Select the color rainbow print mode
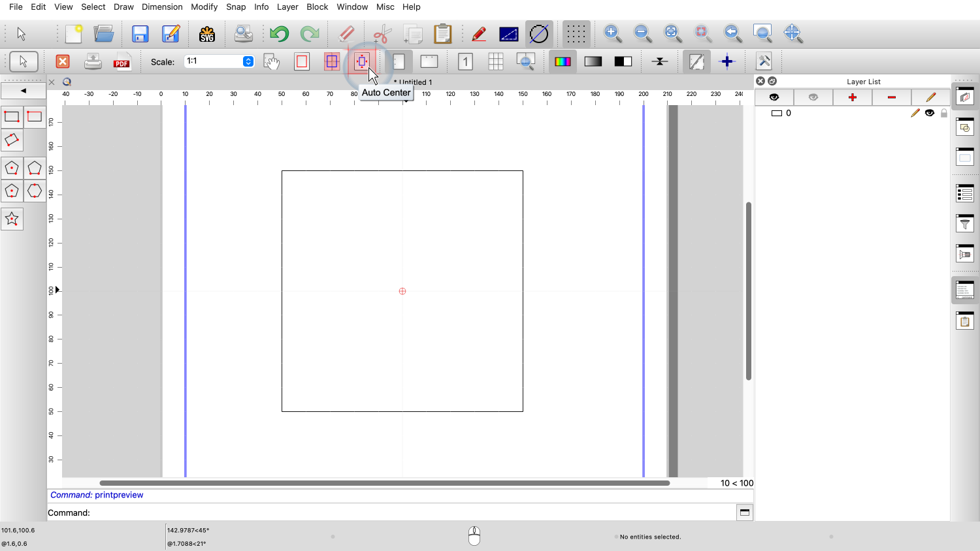 pos(563,62)
